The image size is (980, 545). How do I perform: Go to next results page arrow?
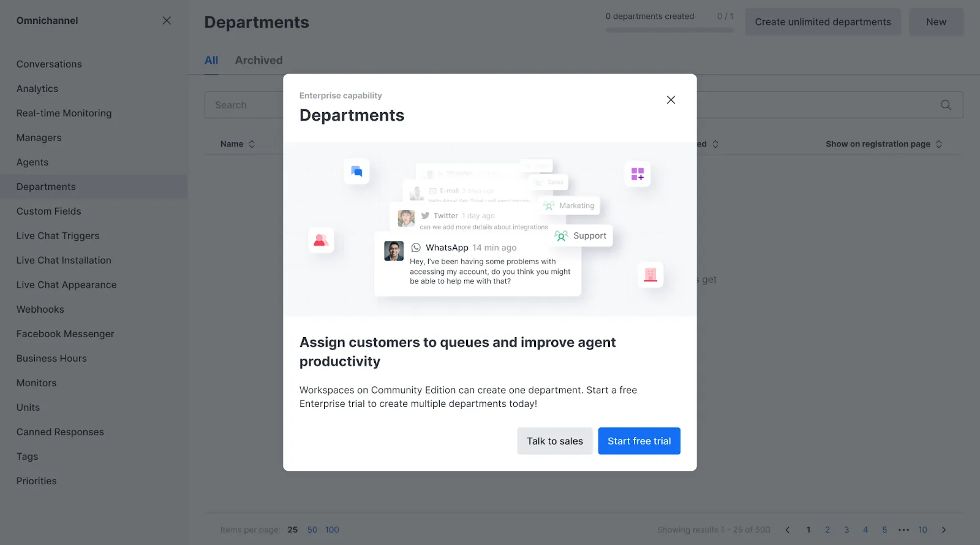click(944, 530)
